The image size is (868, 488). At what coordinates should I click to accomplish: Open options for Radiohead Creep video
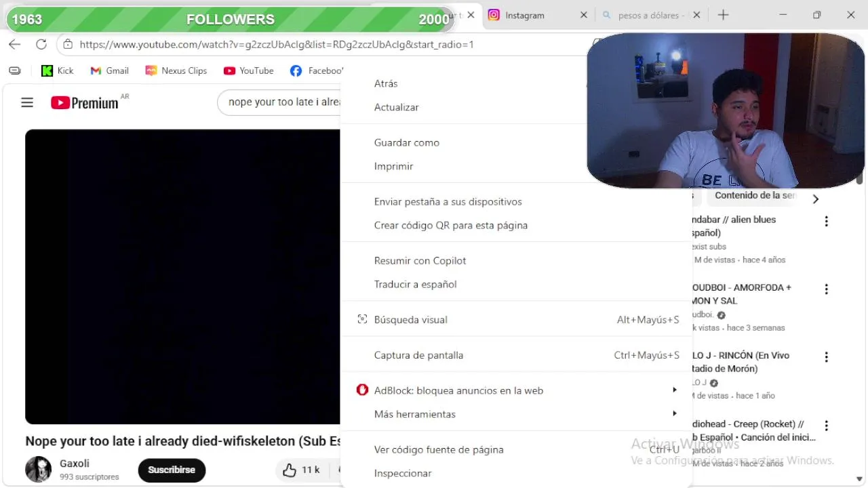826,426
